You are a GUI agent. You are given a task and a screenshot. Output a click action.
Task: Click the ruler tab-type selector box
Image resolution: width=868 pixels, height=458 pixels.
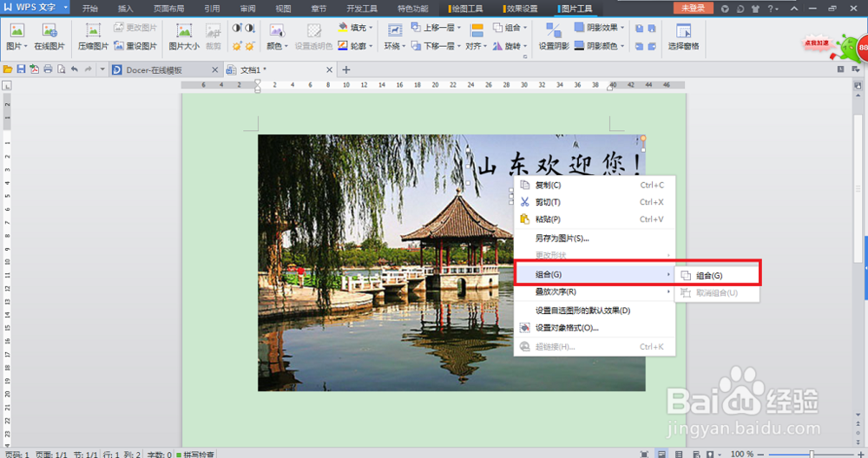(x=7, y=86)
